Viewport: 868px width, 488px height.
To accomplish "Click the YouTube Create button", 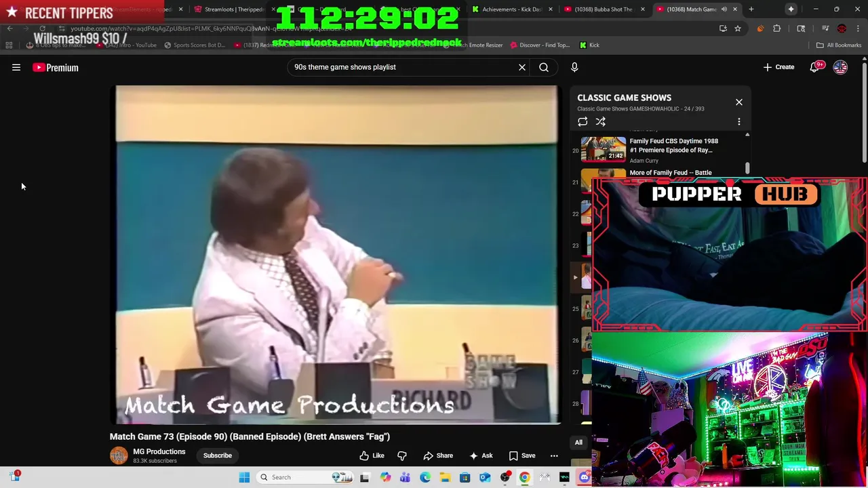I will point(778,67).
